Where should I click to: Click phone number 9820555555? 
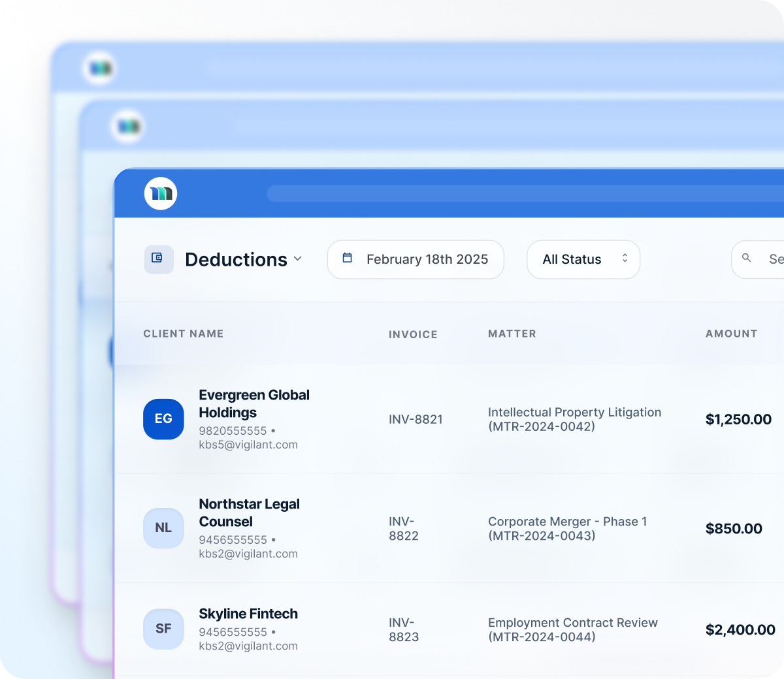[233, 431]
